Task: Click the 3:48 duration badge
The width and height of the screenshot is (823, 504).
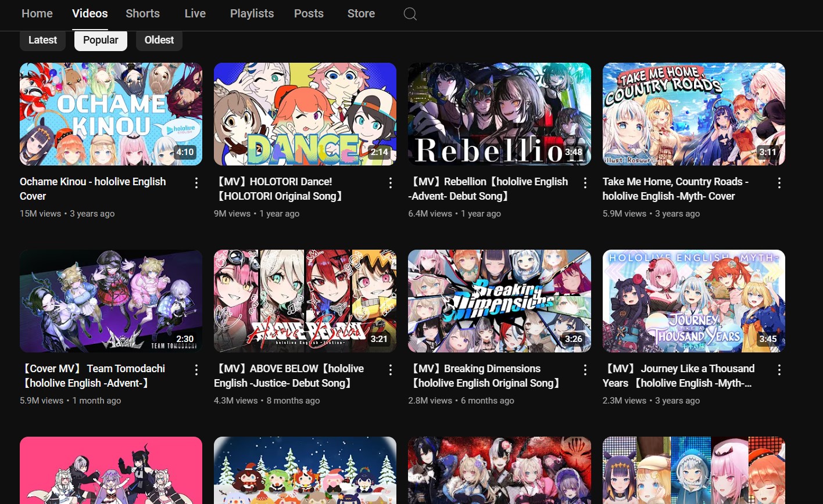Action: (x=573, y=152)
